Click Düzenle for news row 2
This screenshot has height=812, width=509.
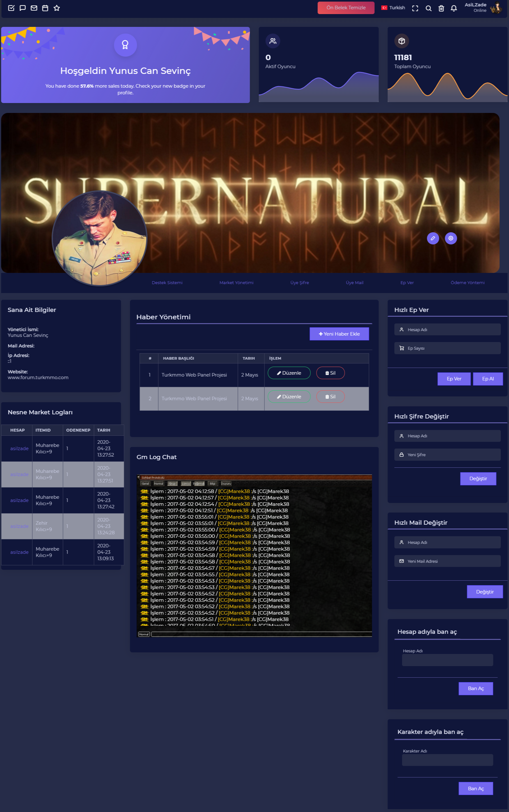[289, 396]
